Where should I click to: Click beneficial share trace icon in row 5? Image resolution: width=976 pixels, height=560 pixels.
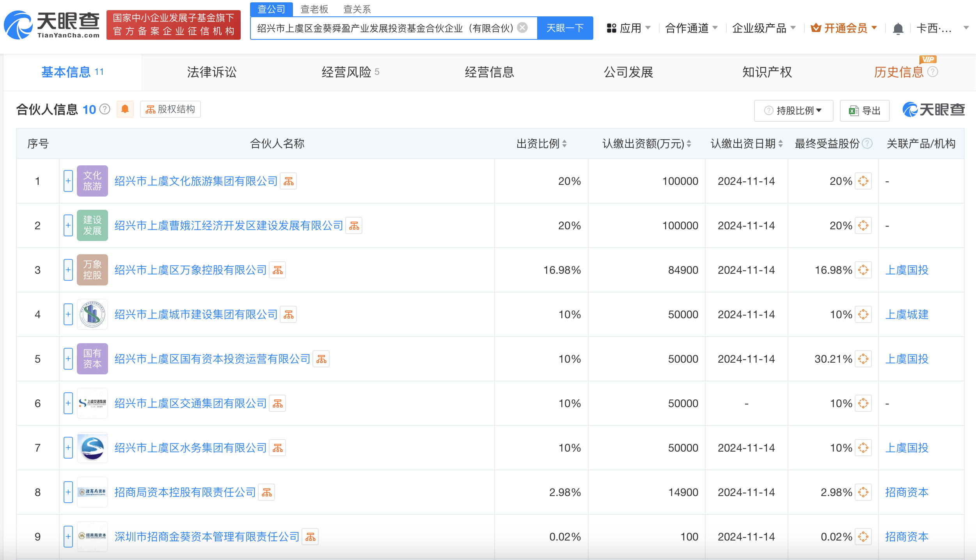coord(863,359)
